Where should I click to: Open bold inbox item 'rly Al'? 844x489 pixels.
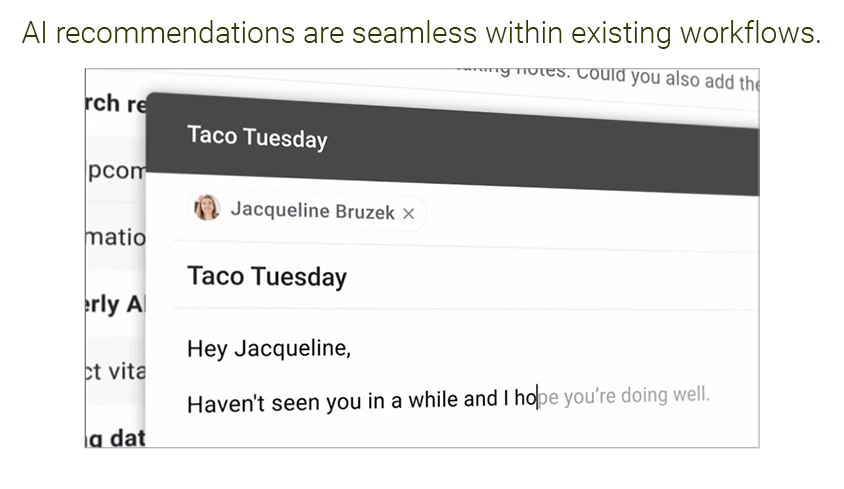click(115, 304)
